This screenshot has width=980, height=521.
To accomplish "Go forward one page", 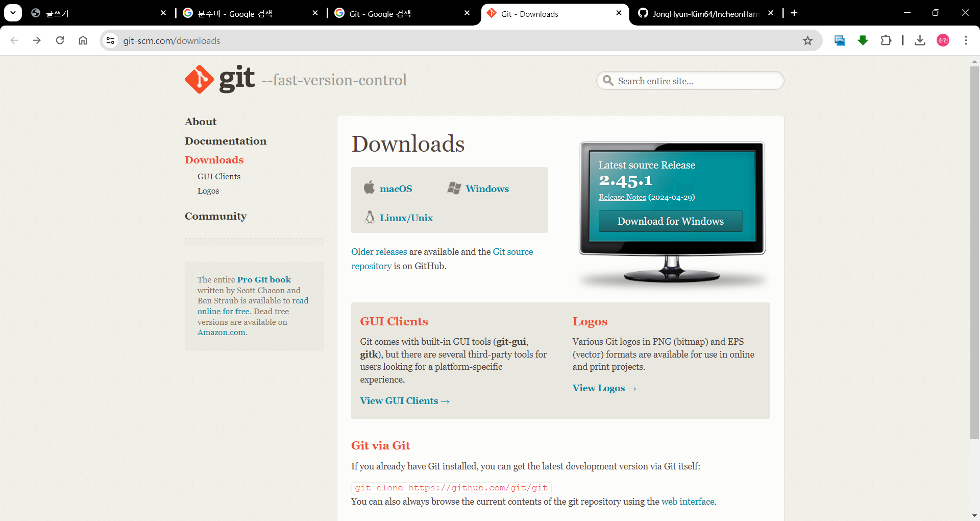I will coord(37,40).
